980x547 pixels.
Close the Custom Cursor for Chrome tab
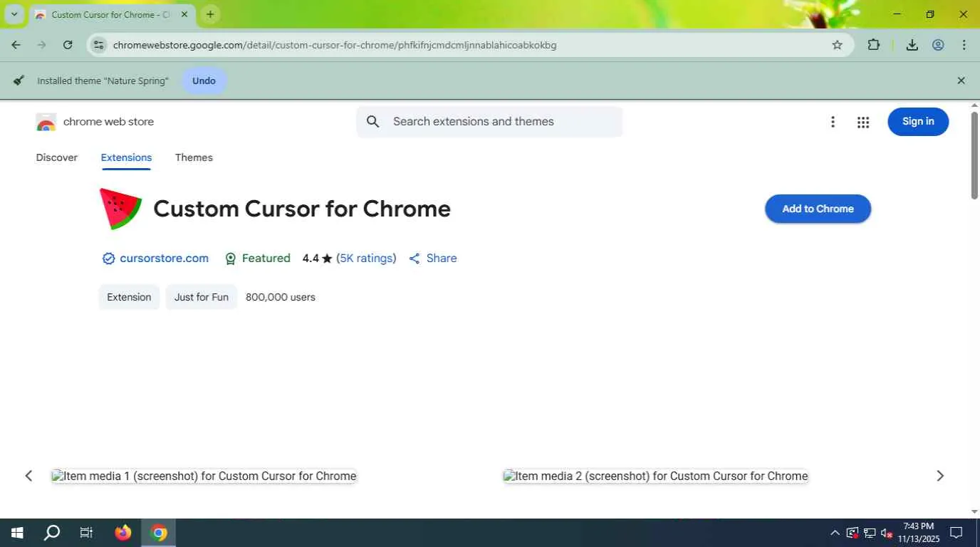coord(184,14)
